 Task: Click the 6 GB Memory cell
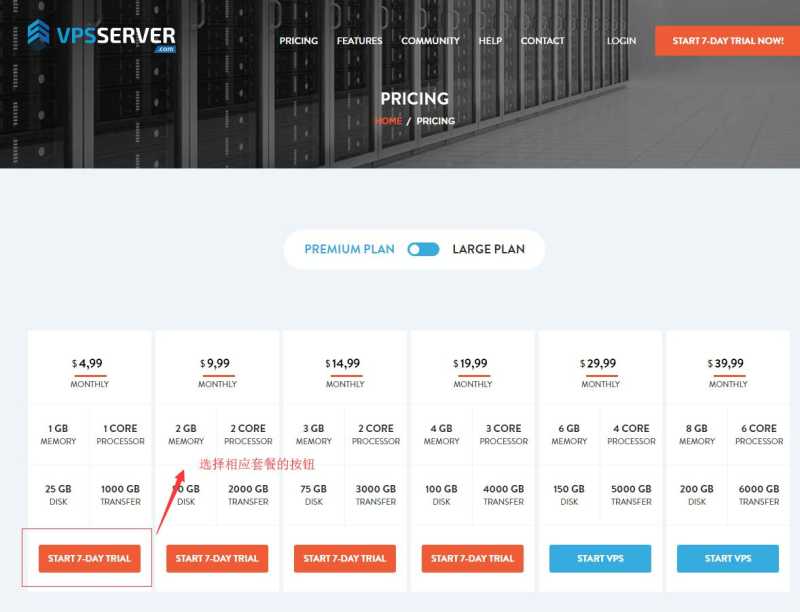click(569, 435)
